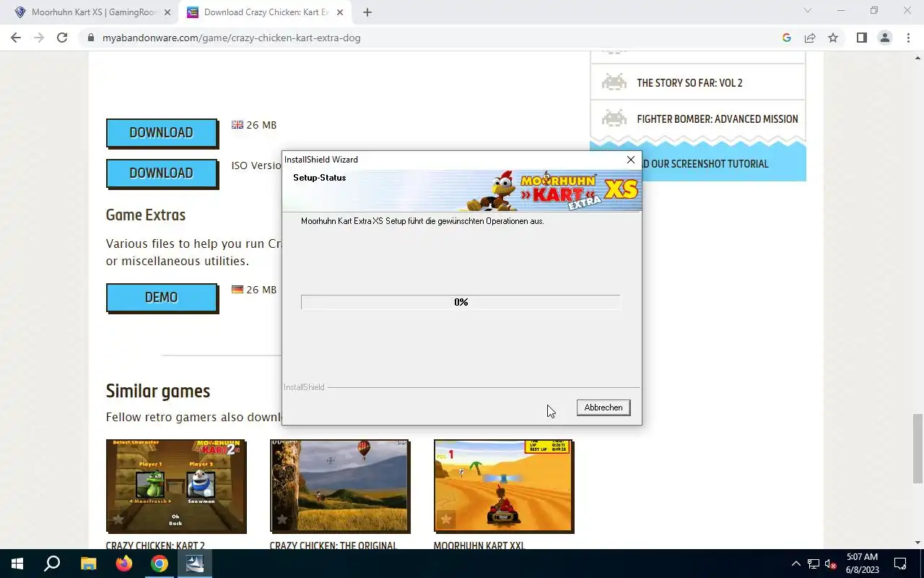Launch Firefox from the taskbar

pyautogui.click(x=124, y=564)
